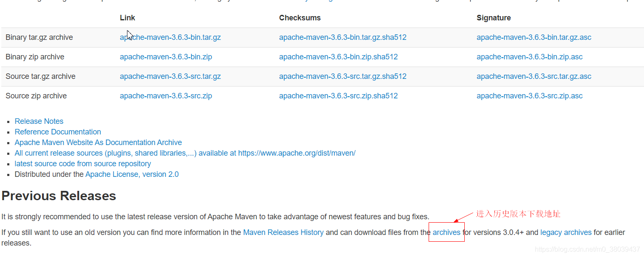Download apache-maven-3.6.3-bin.tar.gz

coord(170,37)
